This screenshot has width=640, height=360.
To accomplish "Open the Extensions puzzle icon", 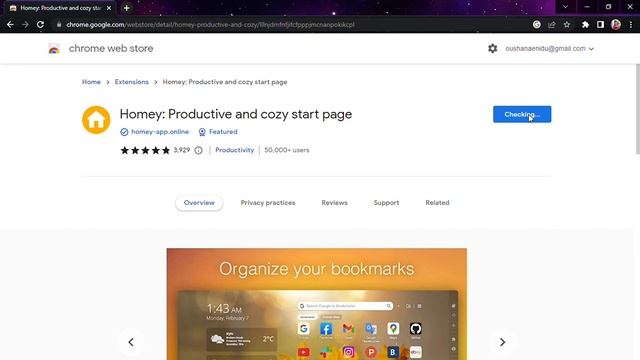I will coord(585,24).
